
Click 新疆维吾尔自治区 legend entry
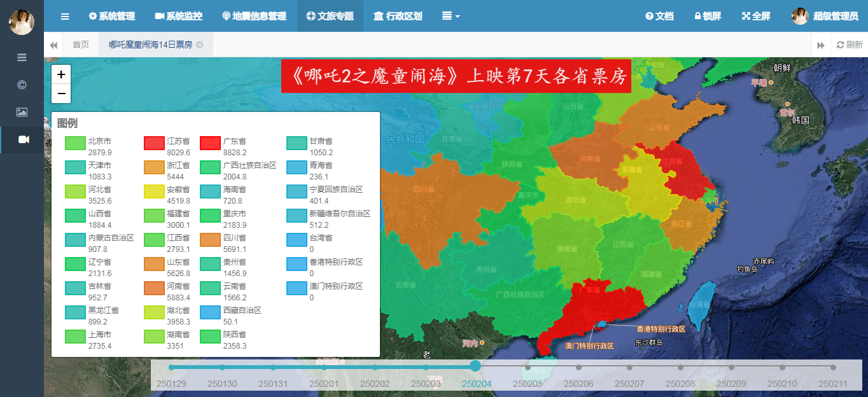328,219
